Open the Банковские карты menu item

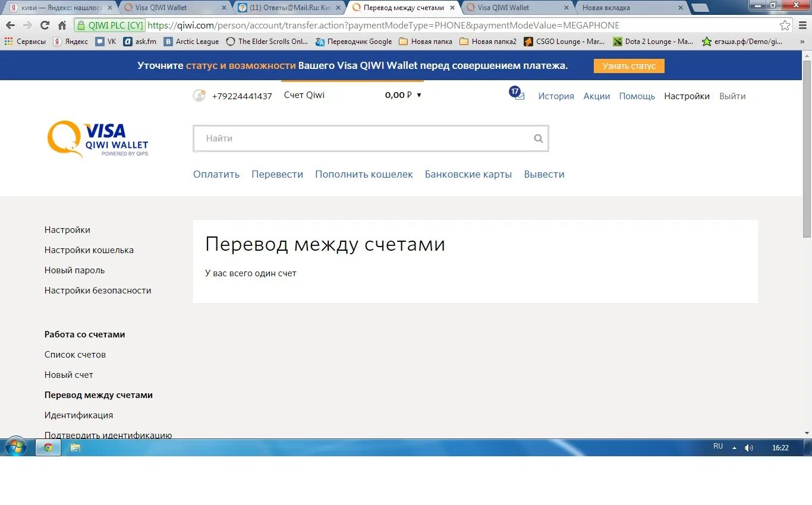pos(468,174)
